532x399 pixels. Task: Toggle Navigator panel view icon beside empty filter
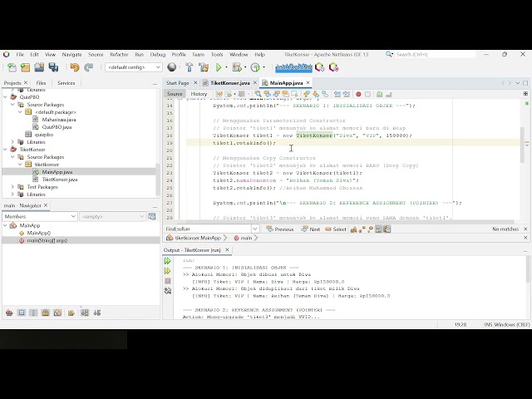[152, 216]
